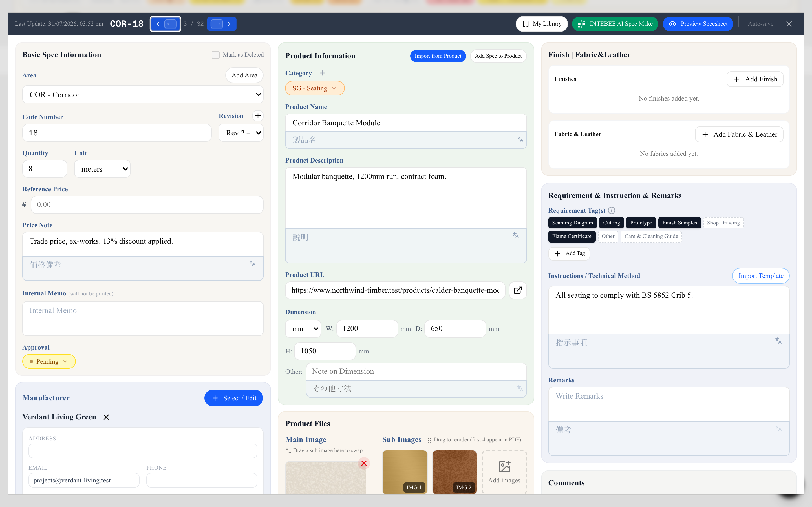Expand the Pending approval dropdown
The width and height of the screenshot is (812, 507).
tap(49, 361)
